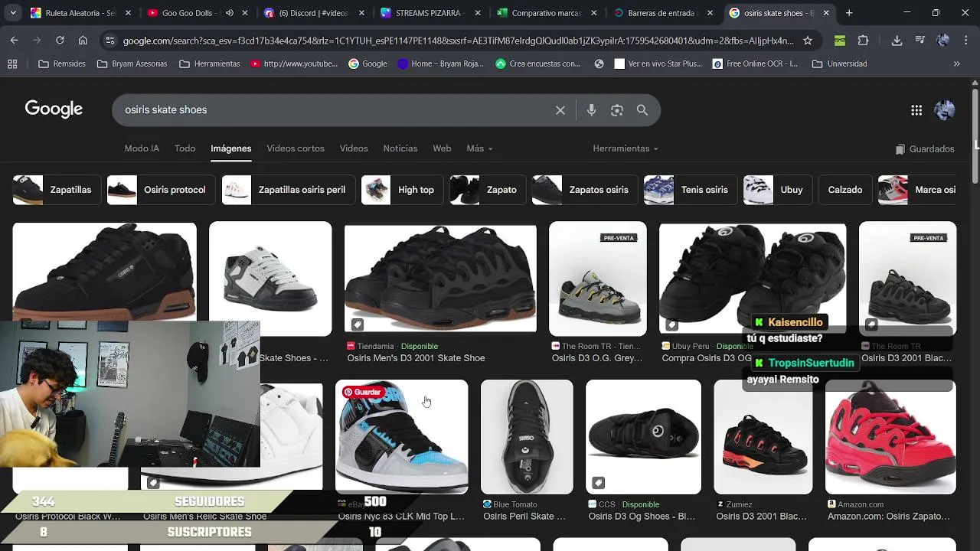This screenshot has height=551, width=980.
Task: Expand the Más search filter dropdown
Action: pyautogui.click(x=479, y=148)
